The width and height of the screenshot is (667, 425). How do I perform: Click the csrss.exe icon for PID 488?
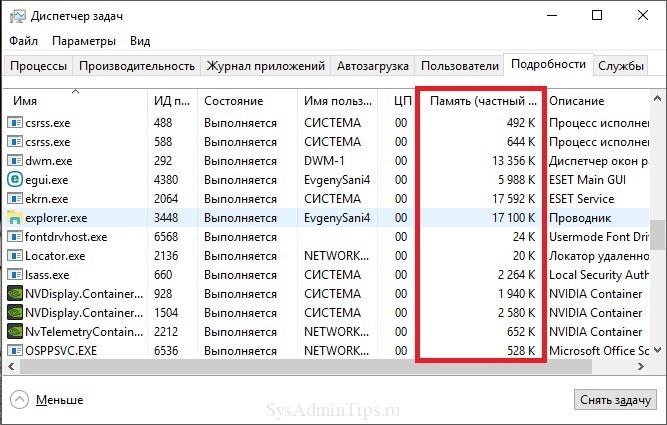(x=15, y=123)
